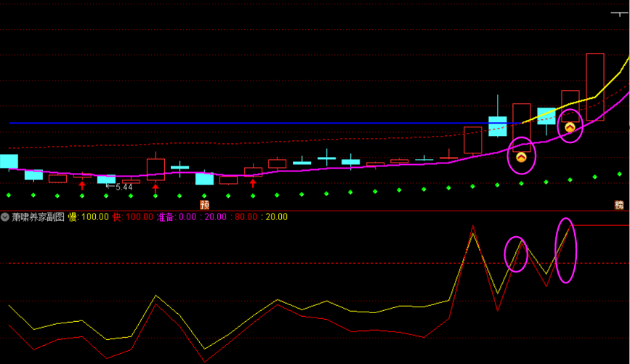Select the tallest red hollow candle
Image resolution: width=630 pixels, height=364 pixels.
point(595,86)
